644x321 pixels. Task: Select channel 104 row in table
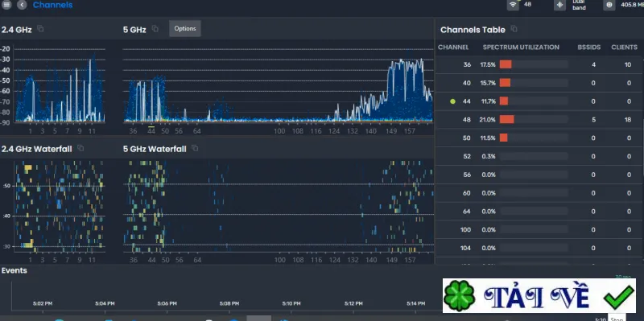tap(538, 248)
